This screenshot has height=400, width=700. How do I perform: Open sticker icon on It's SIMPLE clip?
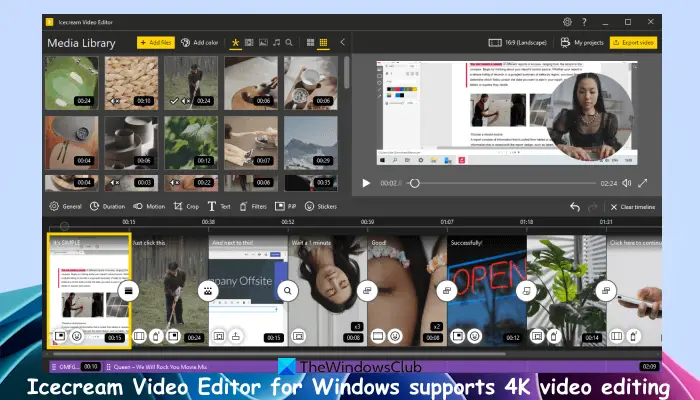(x=77, y=336)
